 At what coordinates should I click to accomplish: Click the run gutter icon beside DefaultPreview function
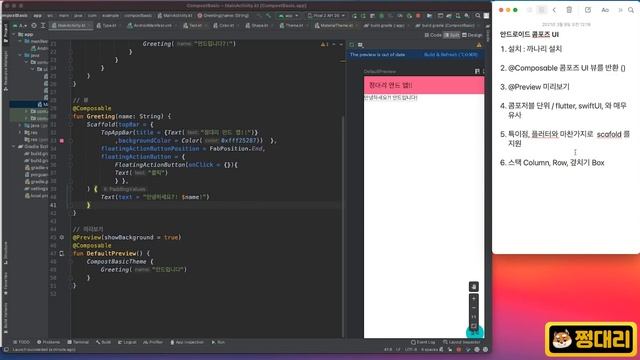click(x=62, y=253)
